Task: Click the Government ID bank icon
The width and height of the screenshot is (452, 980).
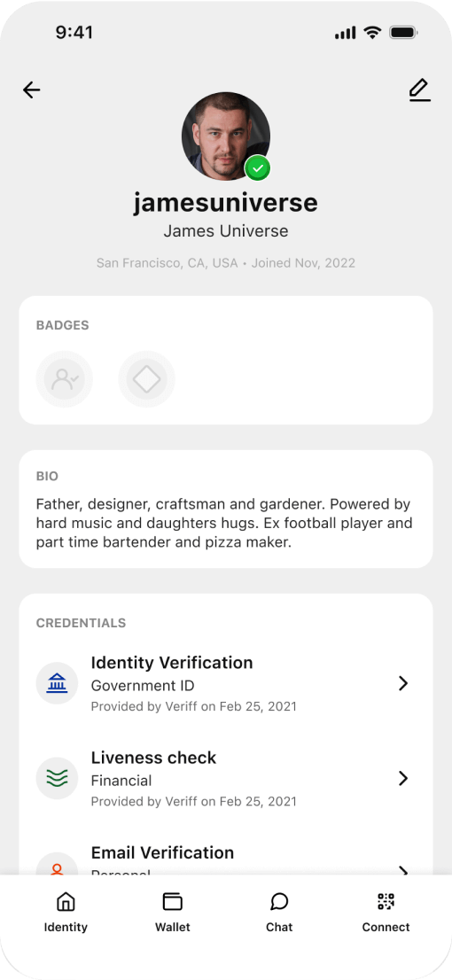Action: (x=57, y=683)
